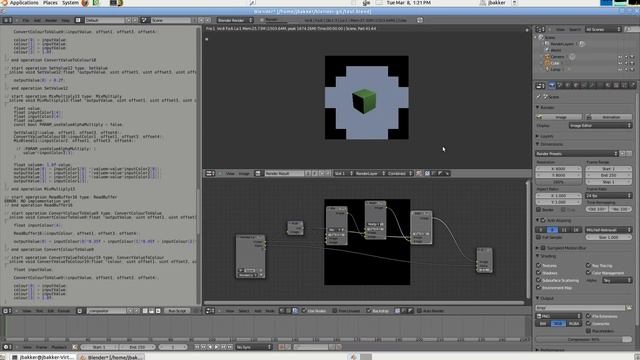Screen dimensions: 640x360
Task: Open the Alpha Sky dropdown
Action: click(x=617, y=280)
